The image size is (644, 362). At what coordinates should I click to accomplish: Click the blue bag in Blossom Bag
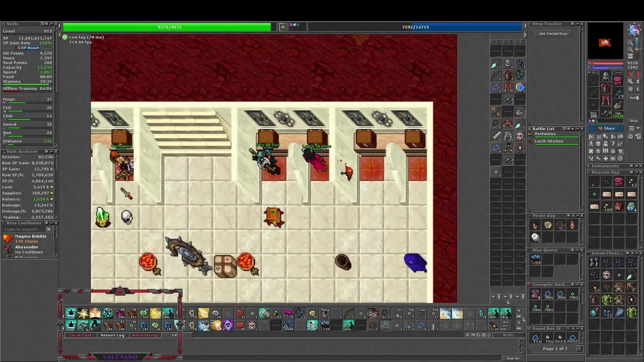[x=631, y=206]
